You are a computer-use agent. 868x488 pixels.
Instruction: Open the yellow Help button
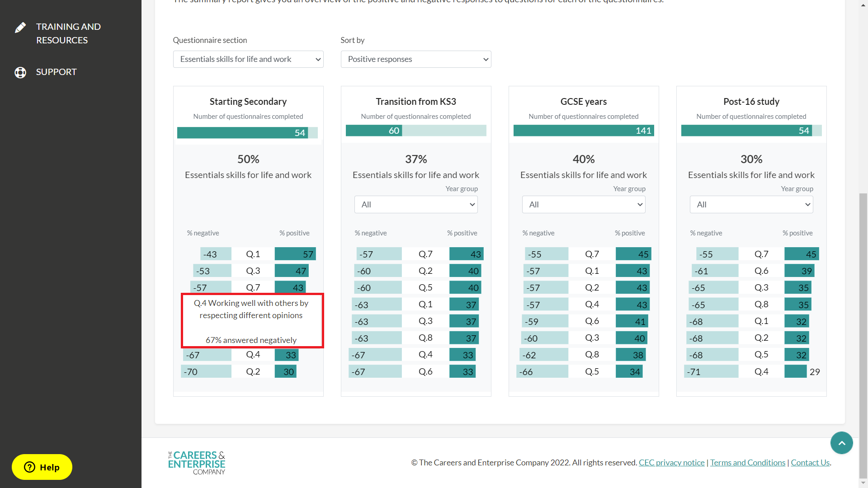[42, 467]
